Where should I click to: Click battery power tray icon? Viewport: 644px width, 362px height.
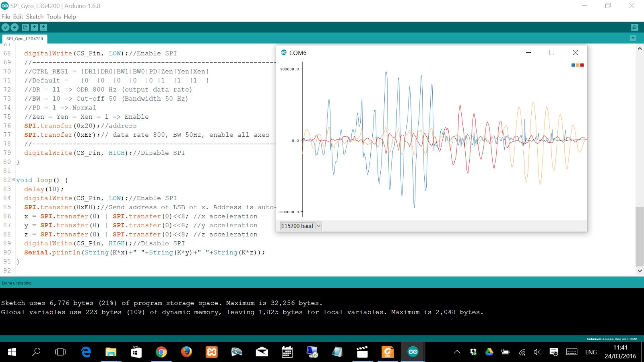pyautogui.click(x=506, y=352)
